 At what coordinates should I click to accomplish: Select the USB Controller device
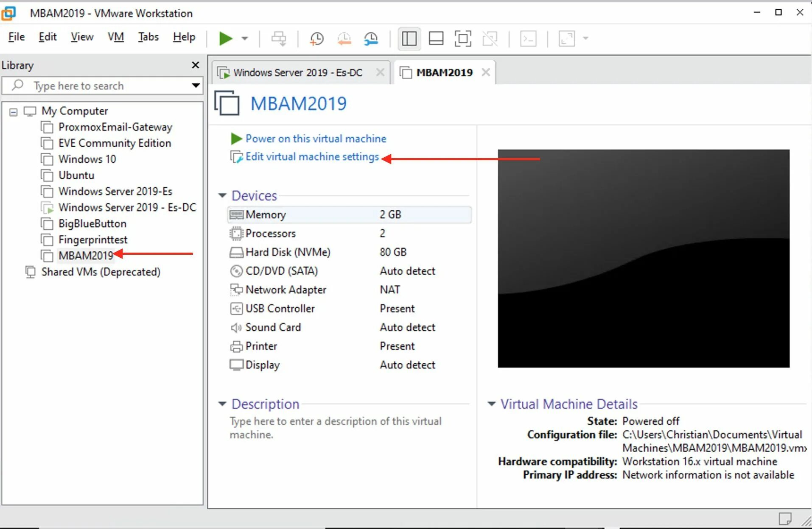[x=350, y=309]
